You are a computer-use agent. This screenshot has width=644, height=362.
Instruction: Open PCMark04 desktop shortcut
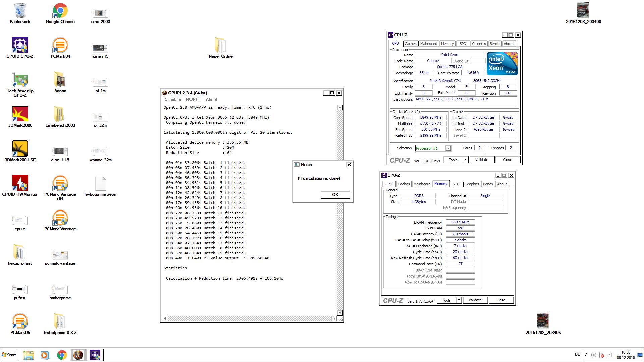(60, 48)
